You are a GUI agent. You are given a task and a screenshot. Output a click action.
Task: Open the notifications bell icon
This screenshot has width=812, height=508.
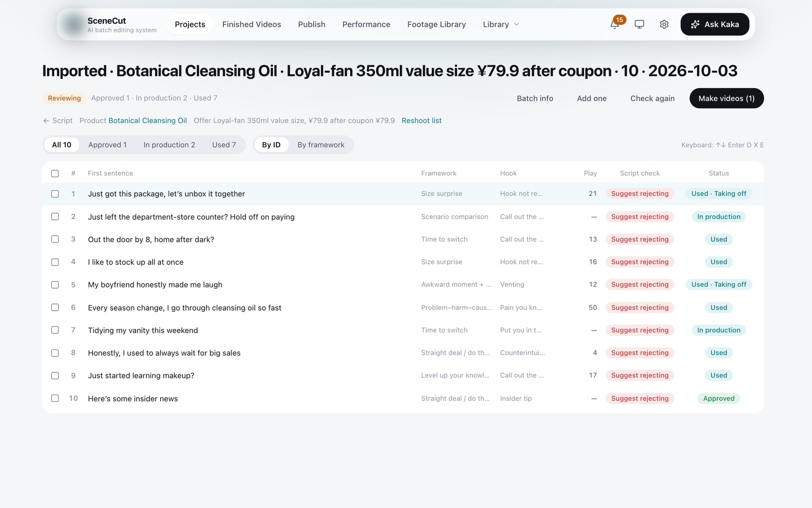(614, 24)
